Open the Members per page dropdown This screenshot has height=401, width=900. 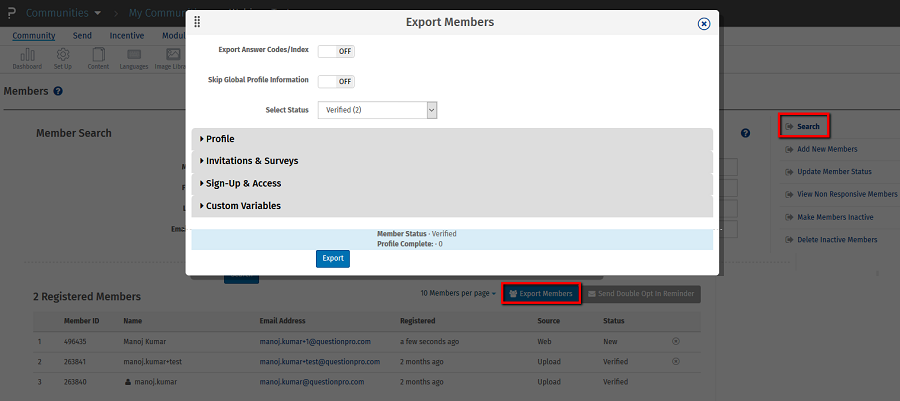coord(458,293)
